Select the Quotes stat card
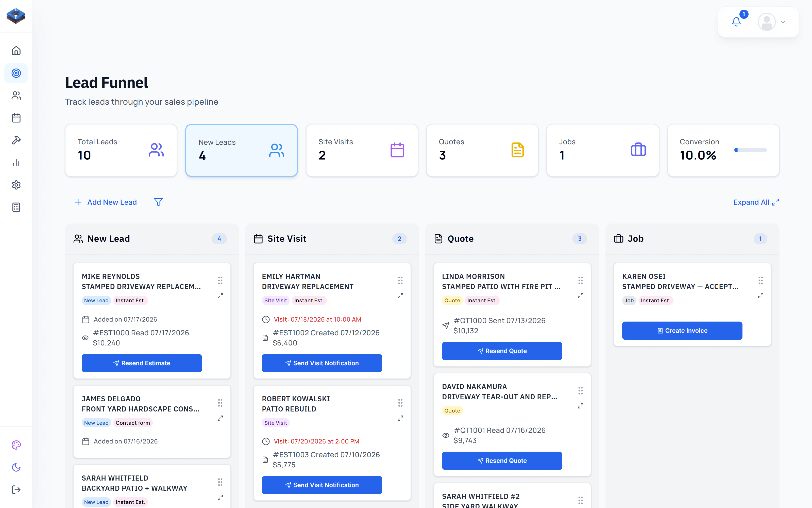Viewport: 812px width, 508px height. pyautogui.click(x=482, y=150)
